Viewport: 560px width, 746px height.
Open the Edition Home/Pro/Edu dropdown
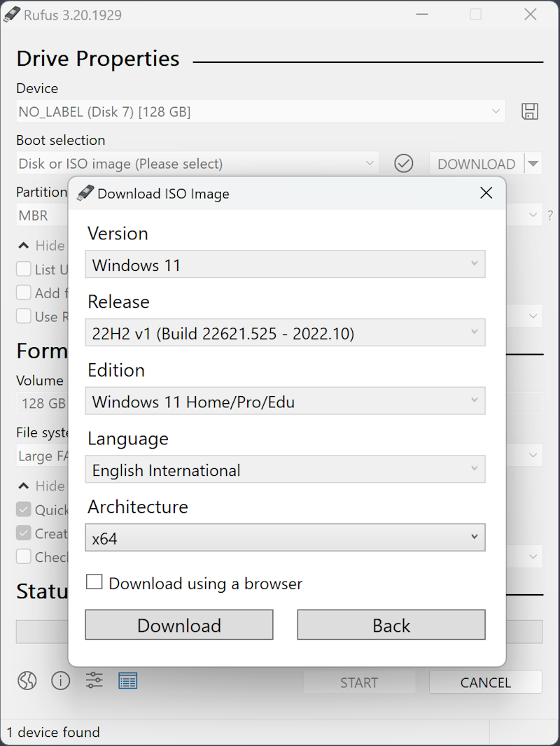pos(285,401)
